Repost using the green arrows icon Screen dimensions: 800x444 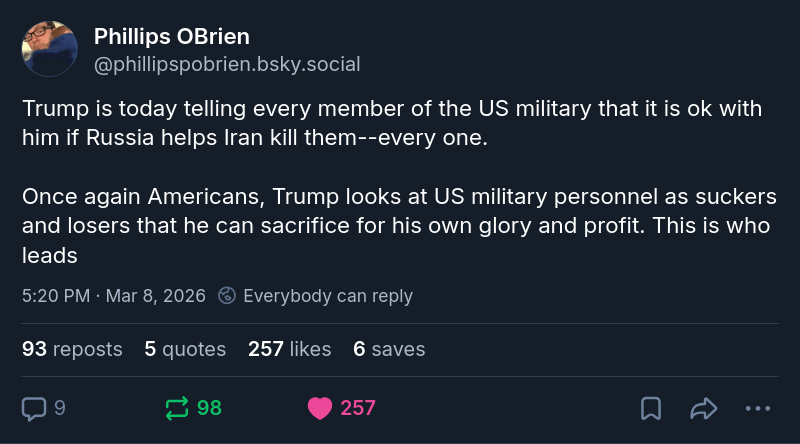177,408
